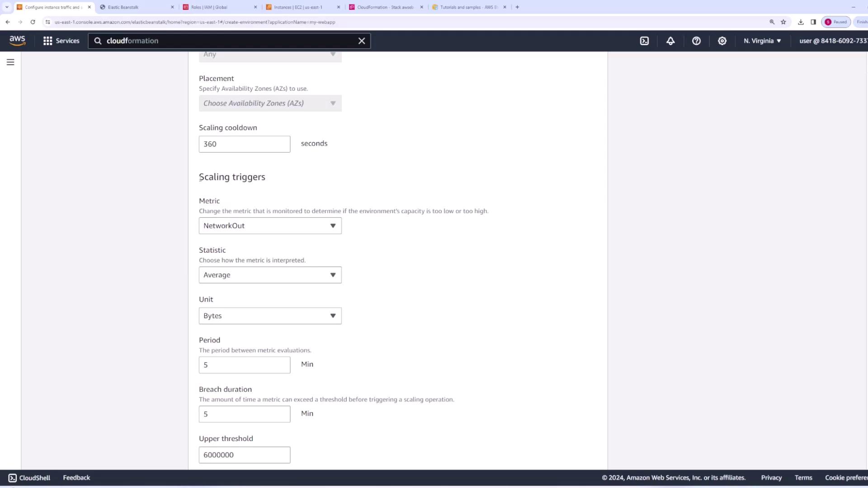This screenshot has width=868, height=488.
Task: Open the Bytes unit dropdown
Action: pyautogui.click(x=270, y=316)
